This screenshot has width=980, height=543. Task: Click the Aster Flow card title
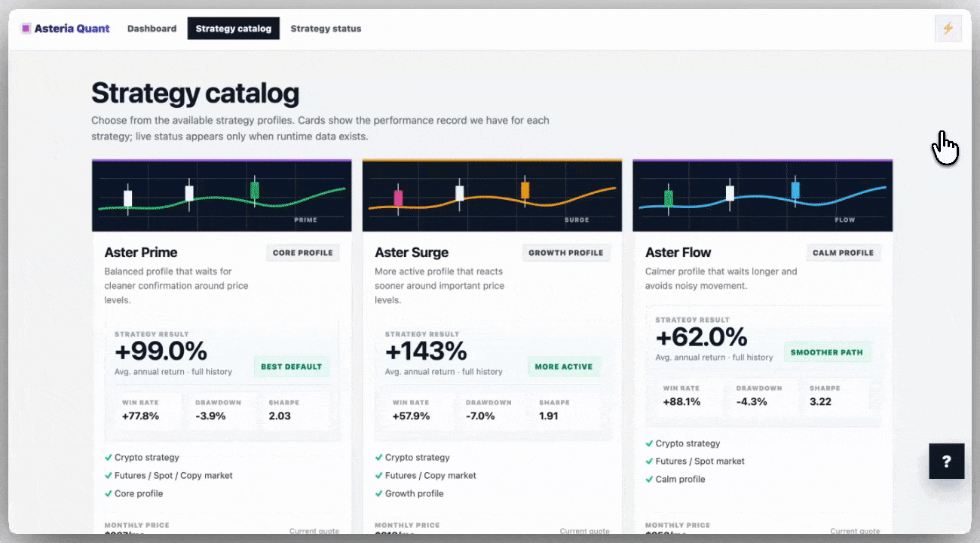[x=678, y=253]
